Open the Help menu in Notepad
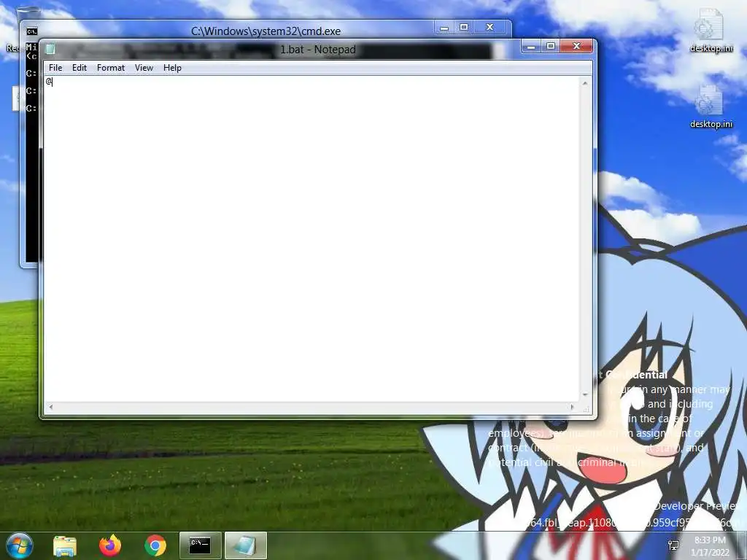Image resolution: width=747 pixels, height=560 pixels. click(x=172, y=68)
